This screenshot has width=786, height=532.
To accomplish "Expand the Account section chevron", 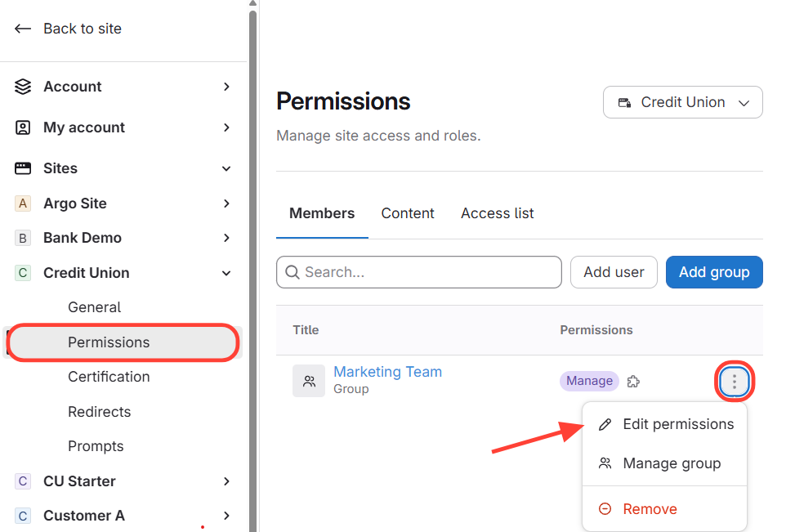I will (226, 87).
